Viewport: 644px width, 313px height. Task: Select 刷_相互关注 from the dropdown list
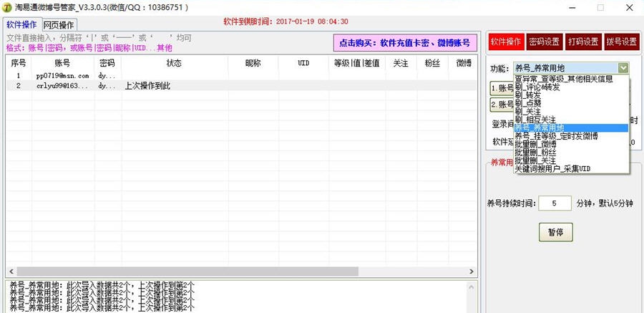coord(571,120)
